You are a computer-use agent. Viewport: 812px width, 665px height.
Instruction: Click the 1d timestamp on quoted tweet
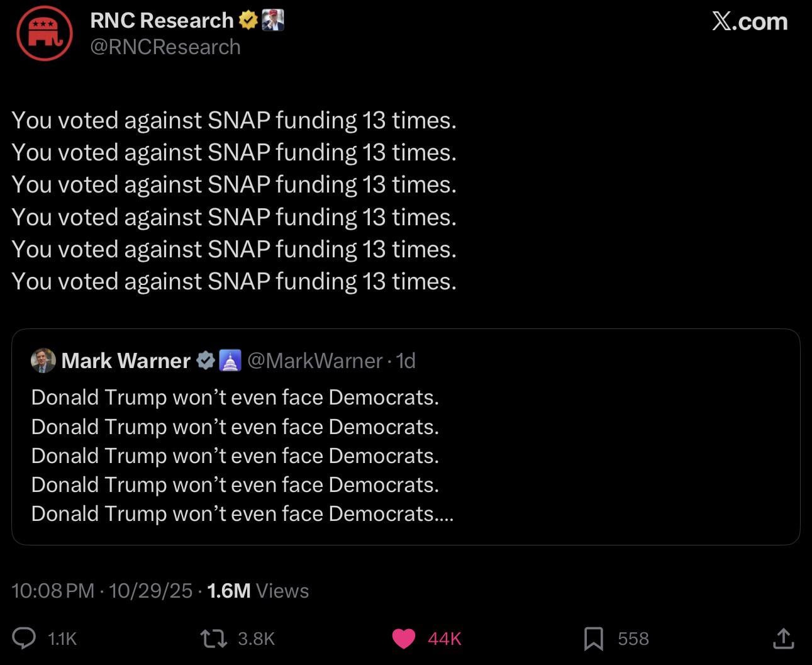[x=406, y=360]
